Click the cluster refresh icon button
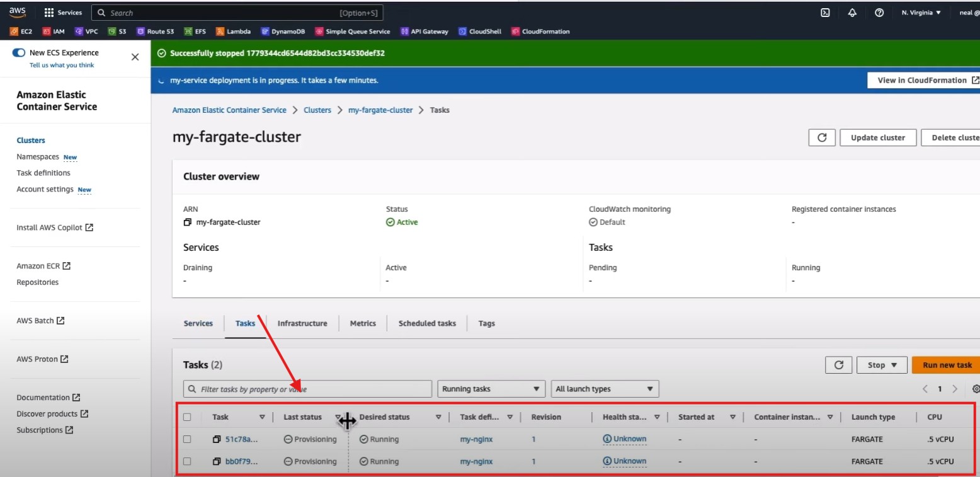980x477 pixels. [821, 137]
